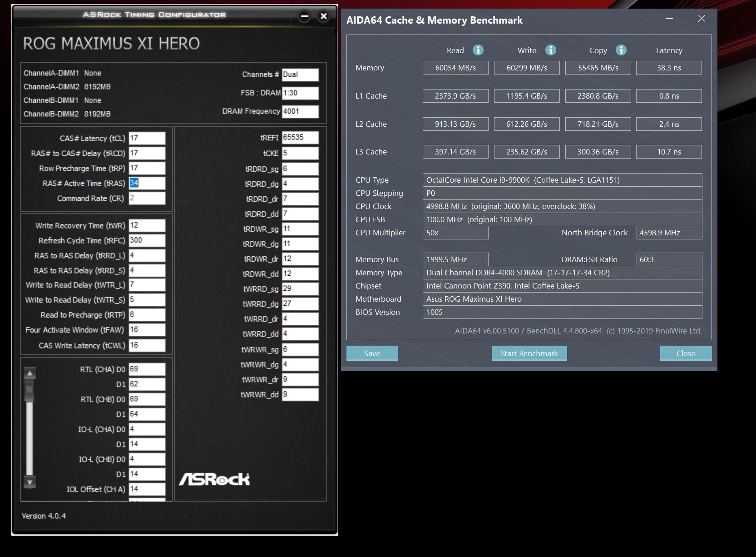Click the DRAM:FSB Ratio value 60:3
The image size is (756, 557).
point(669,259)
